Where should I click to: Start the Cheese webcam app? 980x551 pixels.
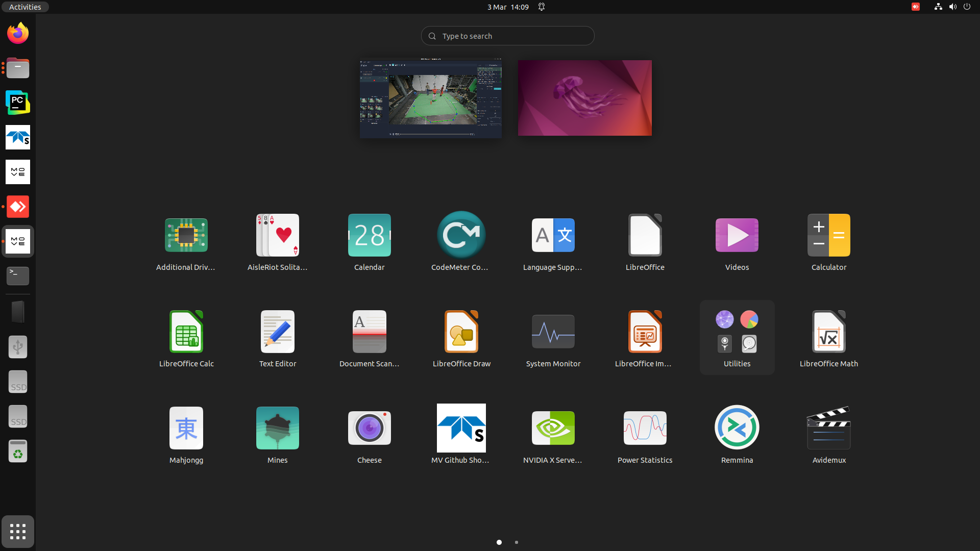click(370, 434)
